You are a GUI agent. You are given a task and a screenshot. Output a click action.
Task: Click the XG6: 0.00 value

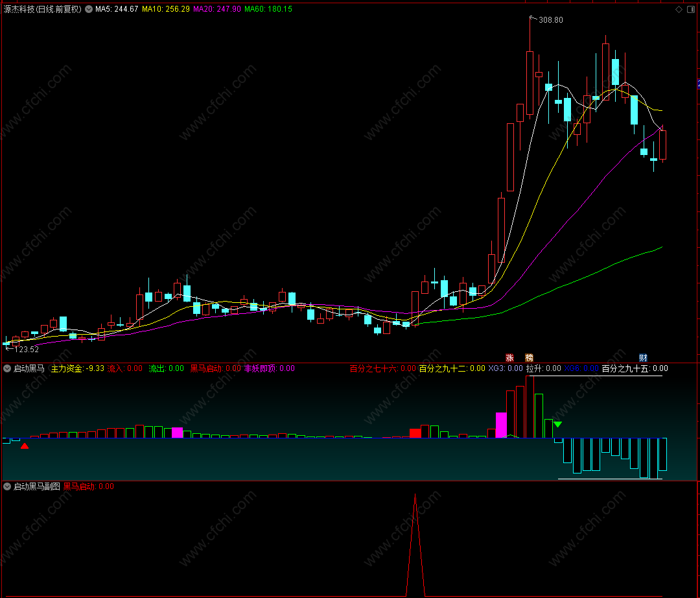[x=581, y=368]
